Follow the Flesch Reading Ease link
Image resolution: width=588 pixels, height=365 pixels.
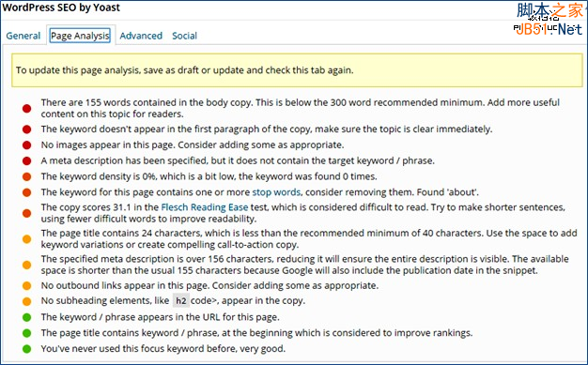205,207
